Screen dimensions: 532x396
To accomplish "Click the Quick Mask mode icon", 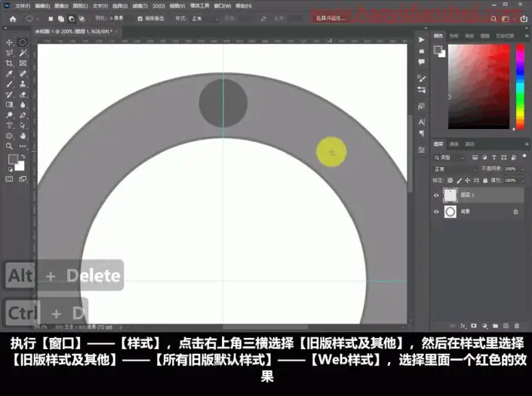I will pos(9,179).
